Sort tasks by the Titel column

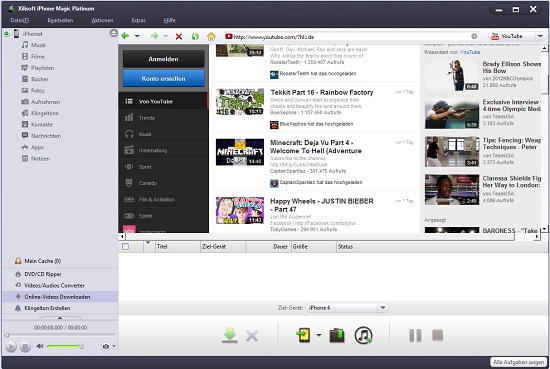pos(177,247)
